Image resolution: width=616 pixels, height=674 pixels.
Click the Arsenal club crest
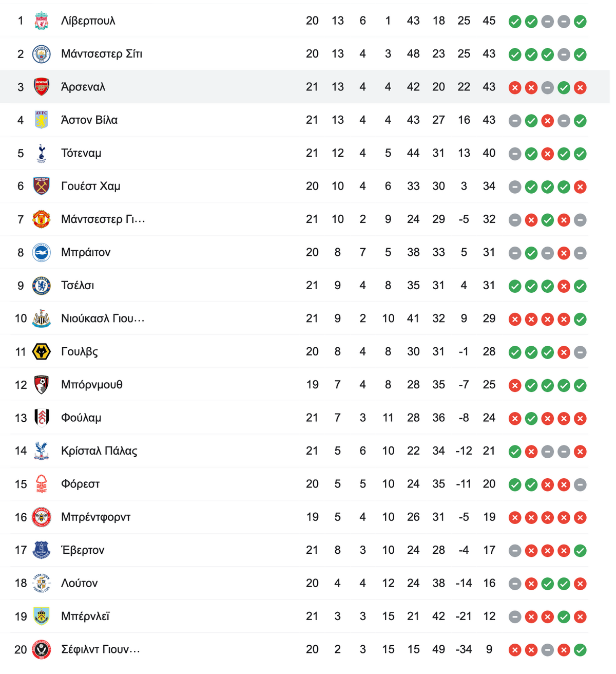coord(42,87)
